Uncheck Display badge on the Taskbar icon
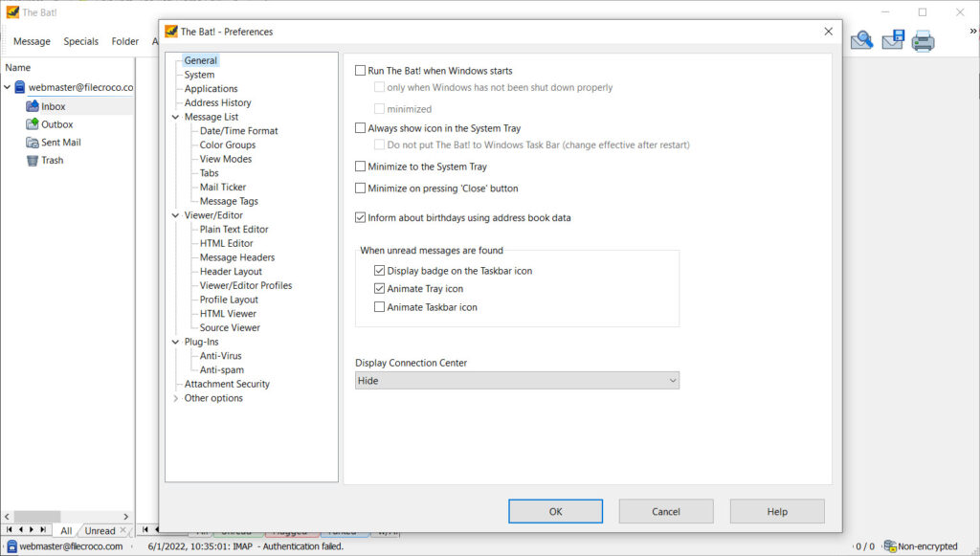 [379, 271]
